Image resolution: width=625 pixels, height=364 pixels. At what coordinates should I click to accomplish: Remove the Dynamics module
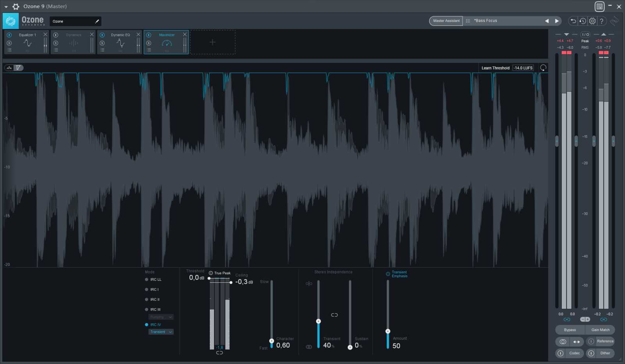92,34
